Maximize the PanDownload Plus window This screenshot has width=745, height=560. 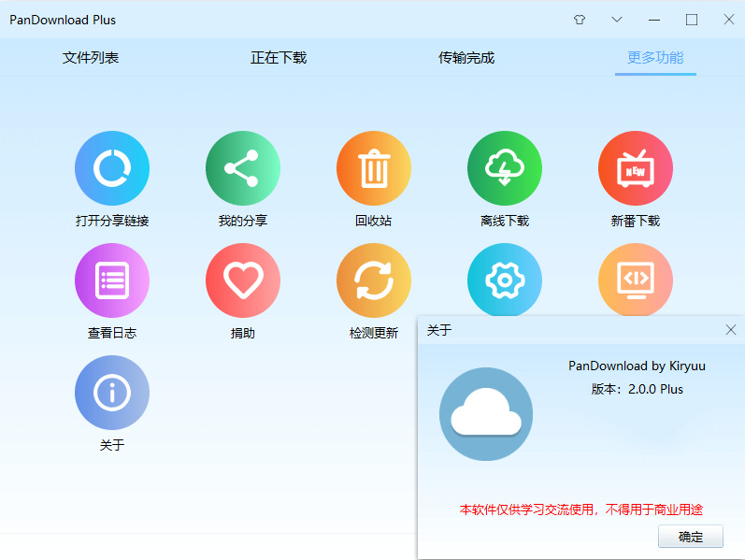click(x=692, y=20)
